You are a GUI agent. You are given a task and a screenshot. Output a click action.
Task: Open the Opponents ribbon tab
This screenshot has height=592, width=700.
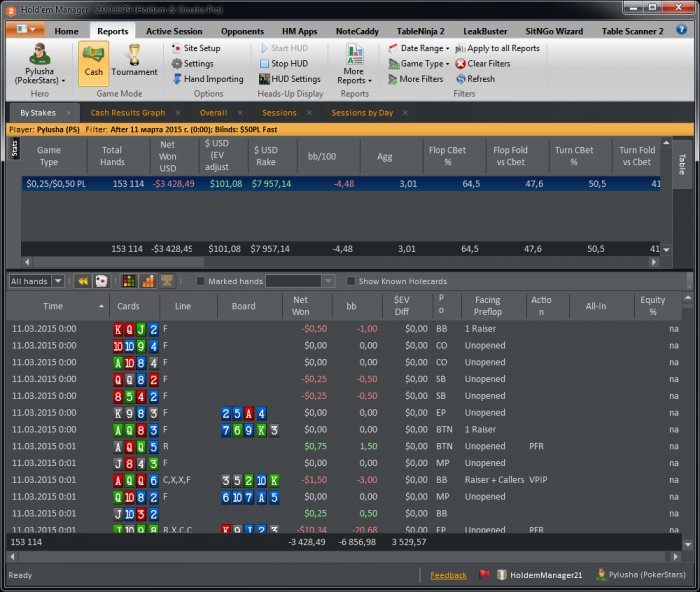click(x=242, y=31)
